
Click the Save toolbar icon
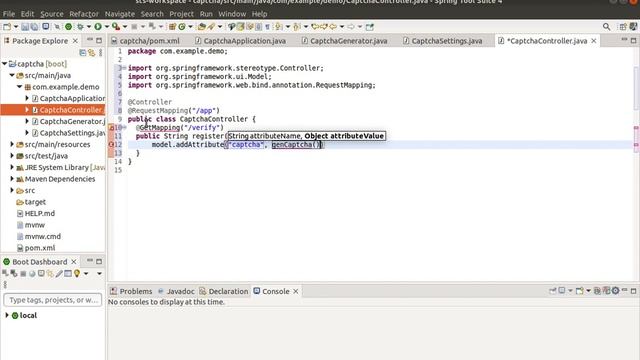pyautogui.click(x=25, y=27)
